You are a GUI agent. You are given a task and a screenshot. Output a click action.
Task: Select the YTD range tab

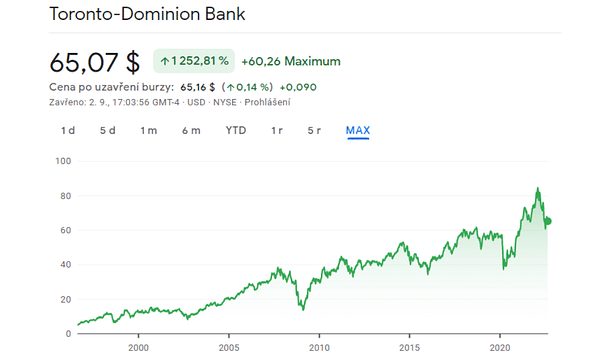[236, 131]
